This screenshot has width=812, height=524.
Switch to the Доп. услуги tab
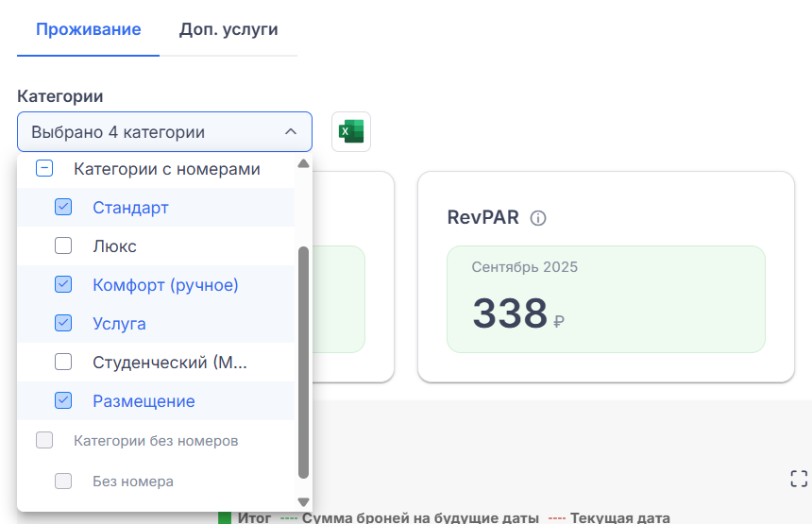tap(228, 29)
